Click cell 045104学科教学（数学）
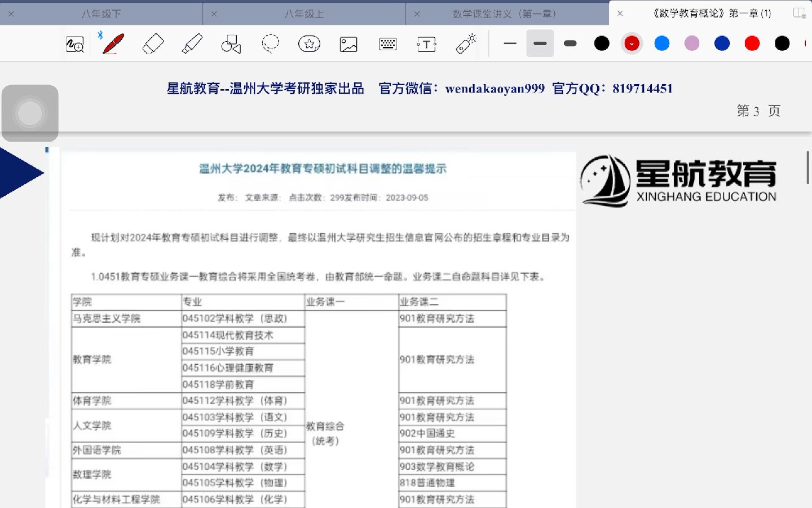Viewport: 812px width, 508px height. pos(243,467)
